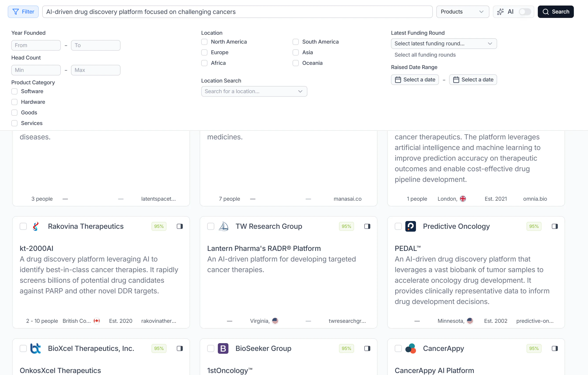The image size is (588, 375).
Task: Open the omnia.bio website link
Action: (535, 199)
